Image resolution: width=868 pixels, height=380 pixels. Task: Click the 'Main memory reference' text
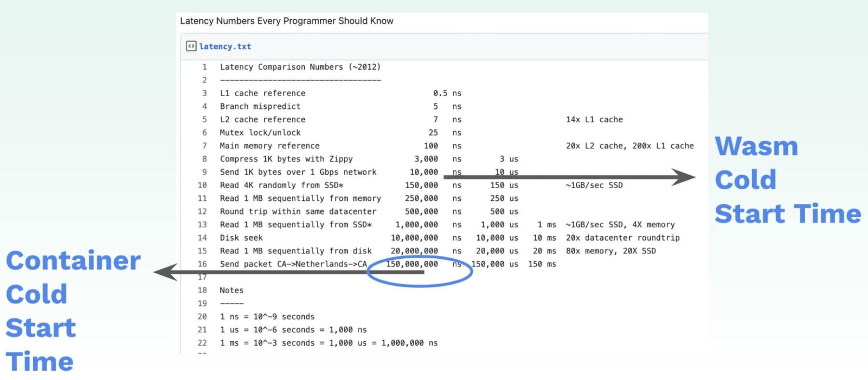coord(270,146)
